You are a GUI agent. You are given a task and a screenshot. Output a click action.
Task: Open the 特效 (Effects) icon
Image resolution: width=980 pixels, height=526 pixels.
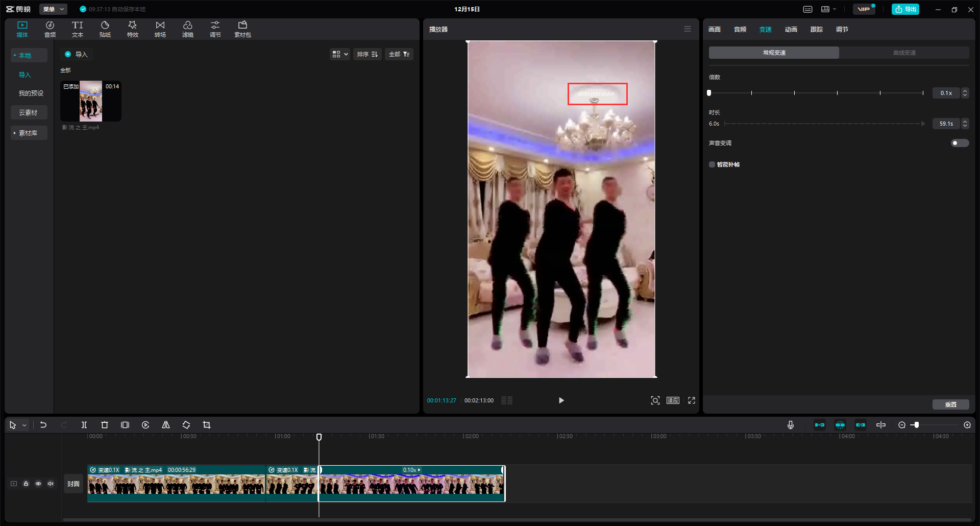tap(133, 29)
